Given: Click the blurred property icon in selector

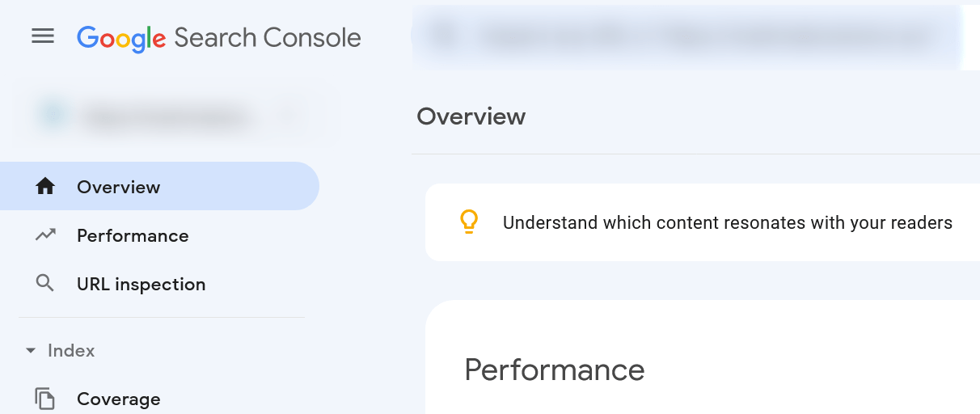Looking at the screenshot, I should [x=53, y=116].
